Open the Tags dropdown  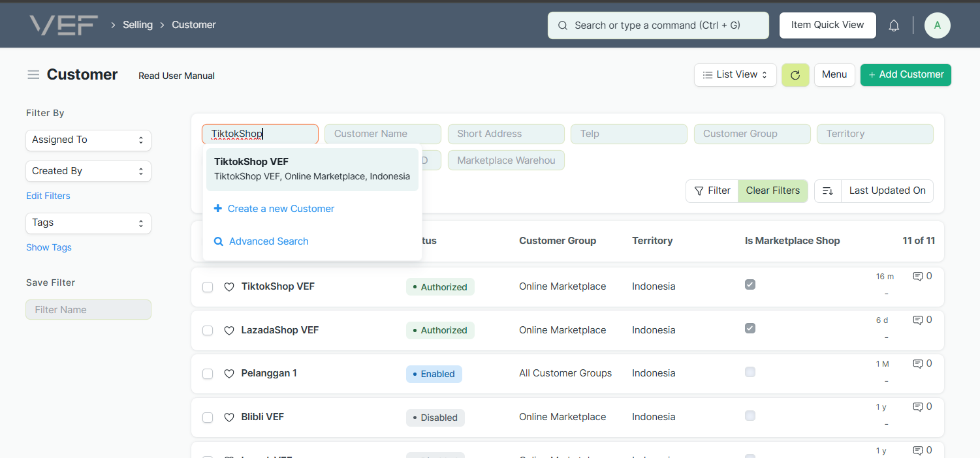pyautogui.click(x=88, y=223)
